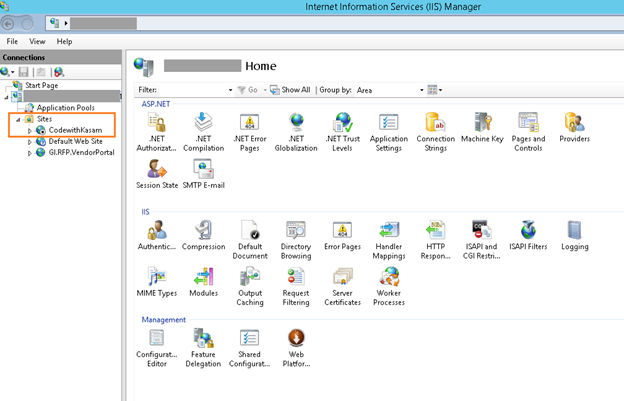The width and height of the screenshot is (624, 401).
Task: Open .NET Trust Levels feature
Action: (x=342, y=132)
